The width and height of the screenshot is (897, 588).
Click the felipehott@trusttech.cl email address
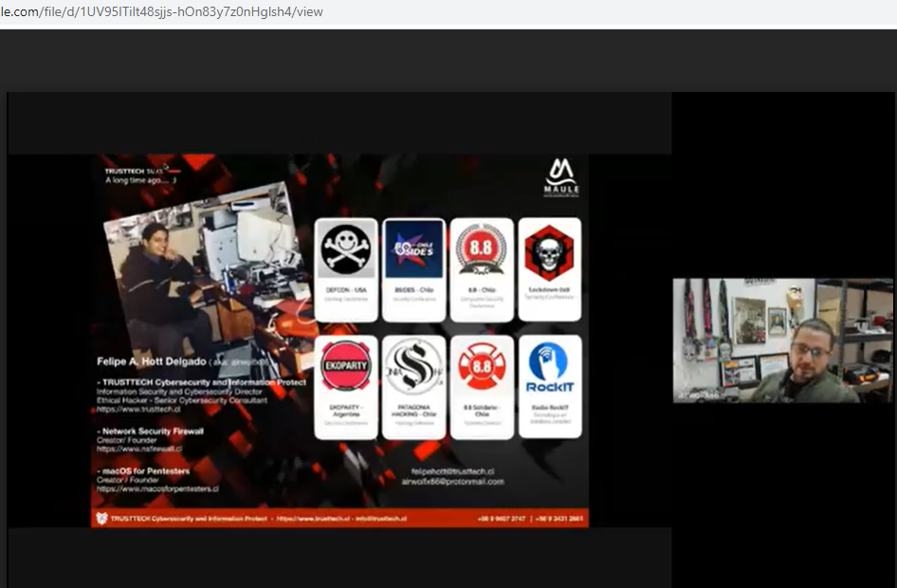click(452, 471)
